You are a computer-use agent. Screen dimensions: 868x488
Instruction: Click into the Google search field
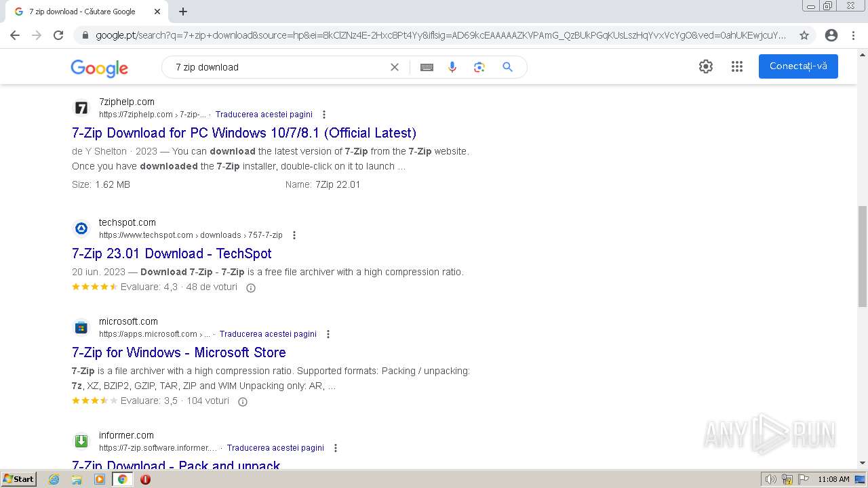[x=278, y=67]
